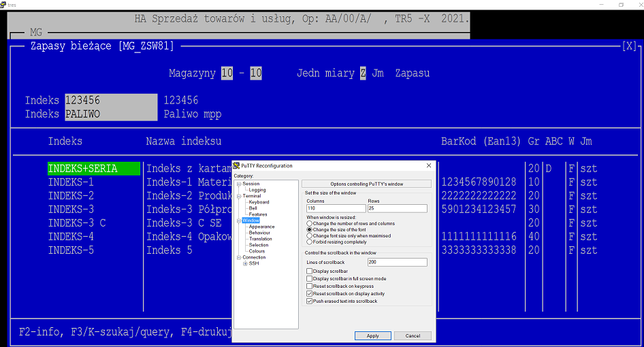Click the INDEKS-1 row in the list
The width and height of the screenshot is (644, 347).
point(71,182)
